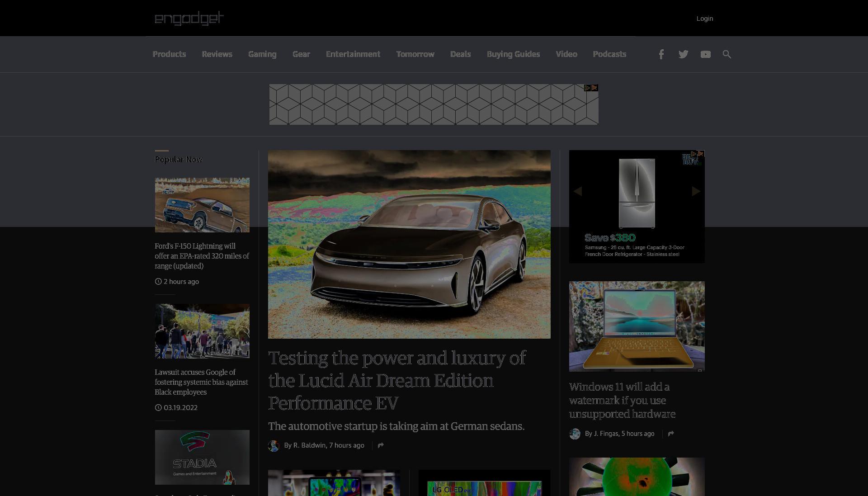Click the Lucid Air car hero image

click(x=409, y=244)
